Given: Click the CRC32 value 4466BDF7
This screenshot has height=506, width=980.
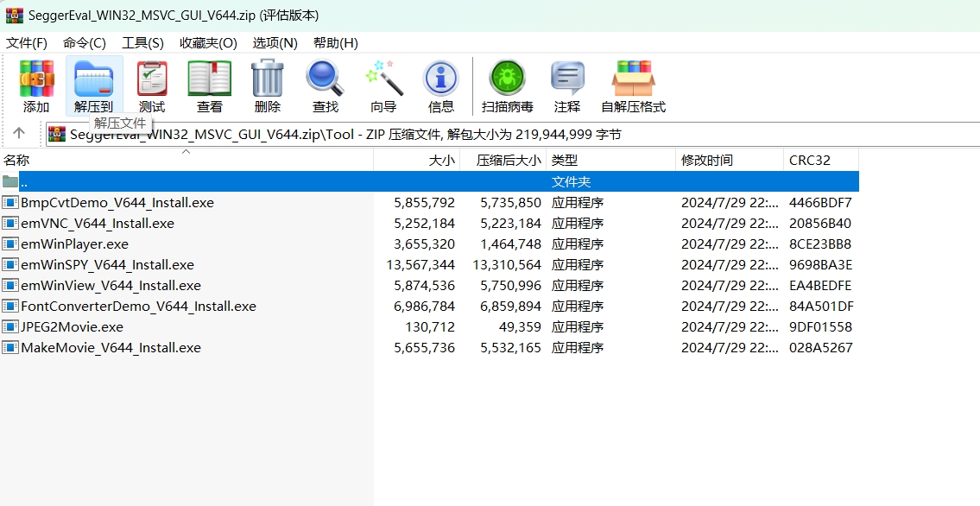Looking at the screenshot, I should (820, 202).
